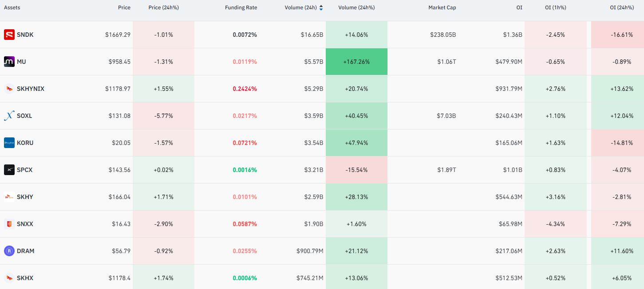Image resolution: width=644 pixels, height=289 pixels.
Task: Click the SNDK red logo icon
Action: [9, 35]
